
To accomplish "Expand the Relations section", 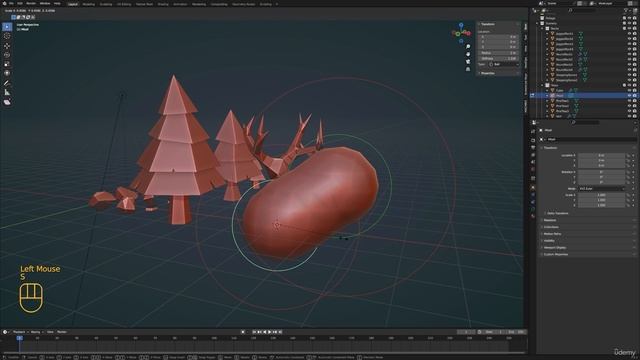I will (x=549, y=220).
